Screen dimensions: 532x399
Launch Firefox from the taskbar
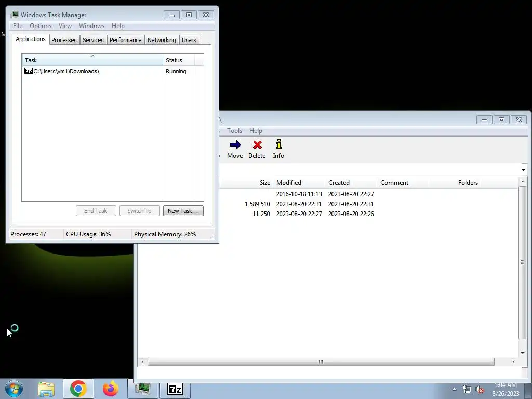[111, 389]
